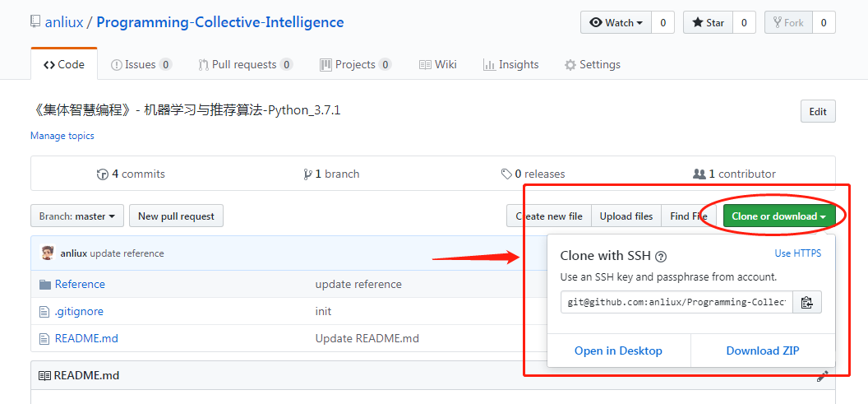
Task: Star this repository
Action: click(708, 23)
